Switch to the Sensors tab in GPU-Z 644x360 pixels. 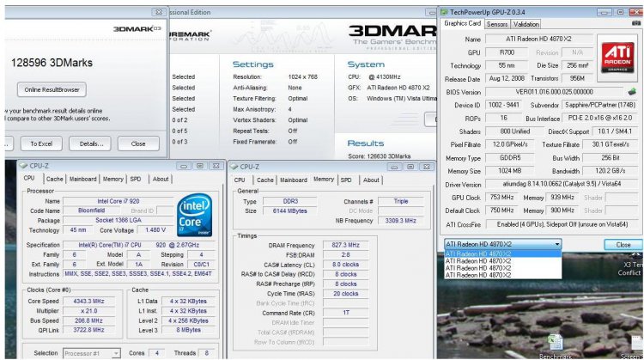497,24
